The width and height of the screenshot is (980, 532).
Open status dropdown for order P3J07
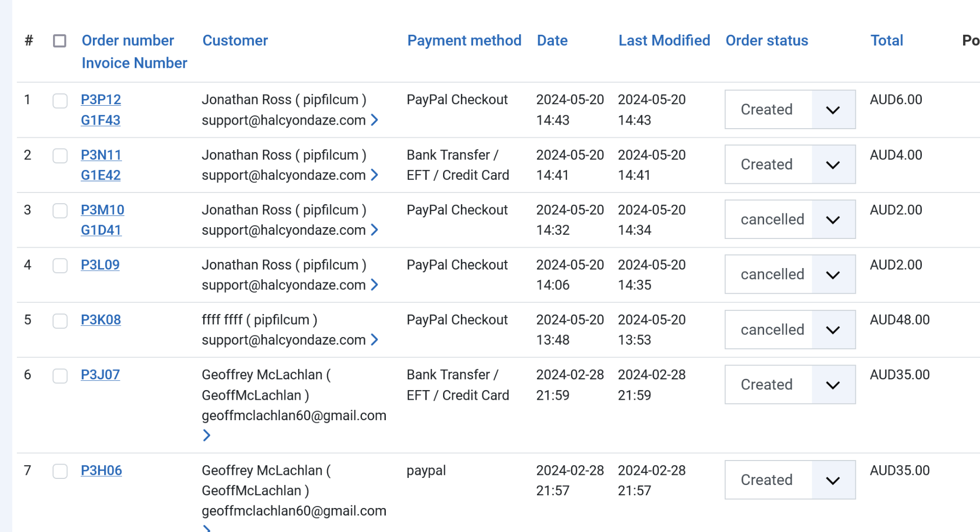tap(790, 384)
